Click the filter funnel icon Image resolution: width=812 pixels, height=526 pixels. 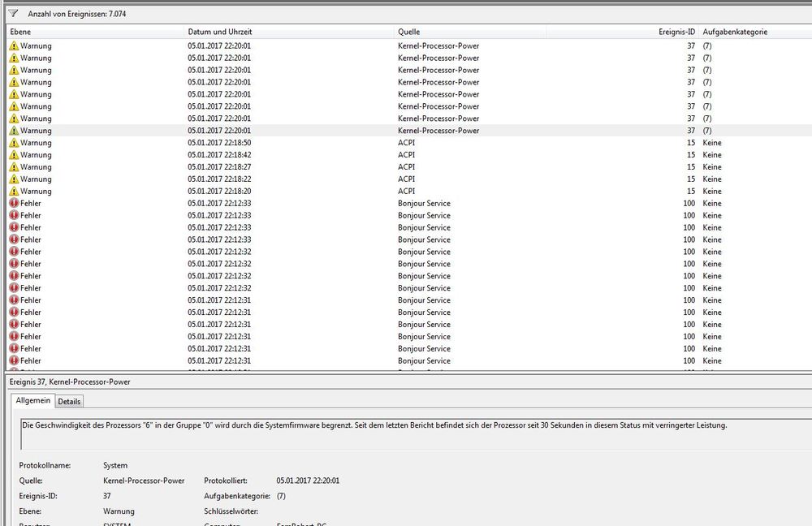(13, 14)
